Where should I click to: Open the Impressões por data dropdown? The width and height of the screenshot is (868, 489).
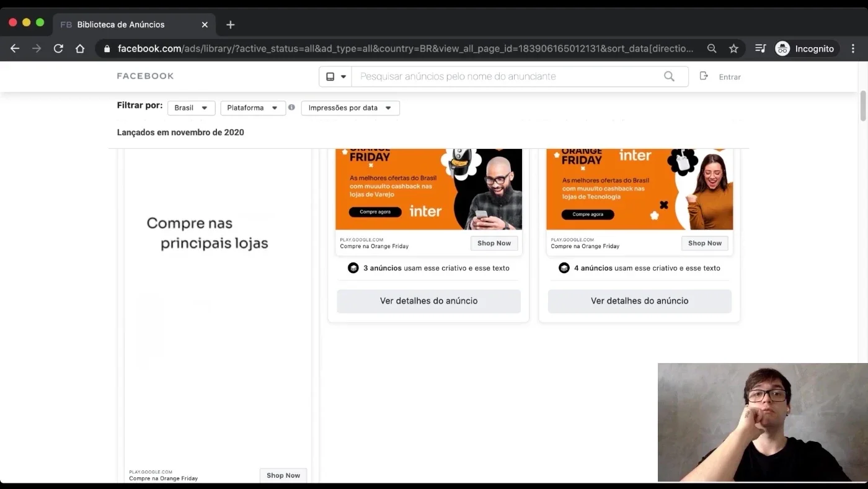click(x=350, y=108)
